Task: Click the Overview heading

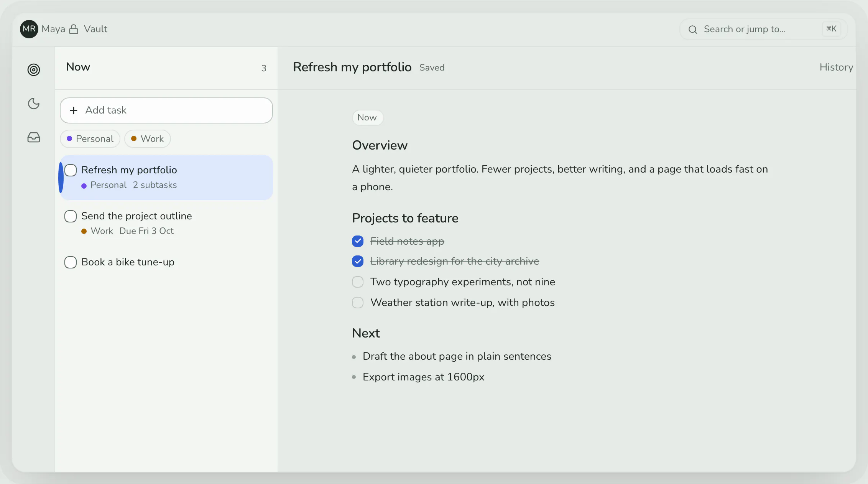Action: (x=380, y=145)
